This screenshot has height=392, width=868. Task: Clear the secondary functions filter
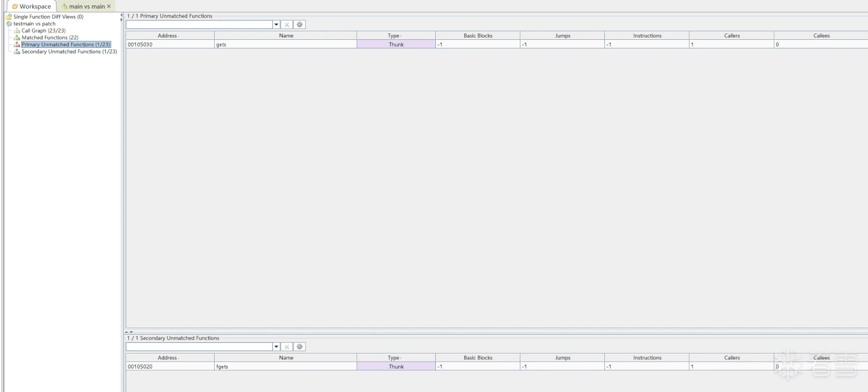[x=287, y=347]
